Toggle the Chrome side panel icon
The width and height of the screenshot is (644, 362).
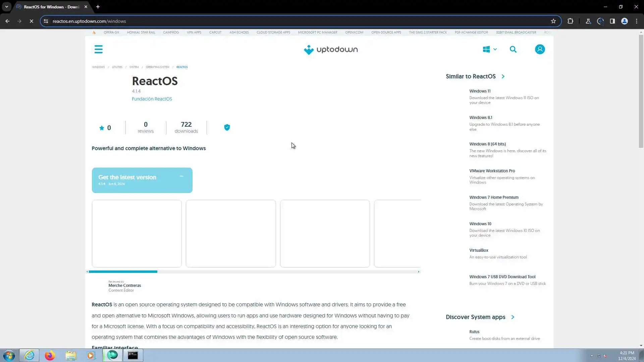(612, 21)
